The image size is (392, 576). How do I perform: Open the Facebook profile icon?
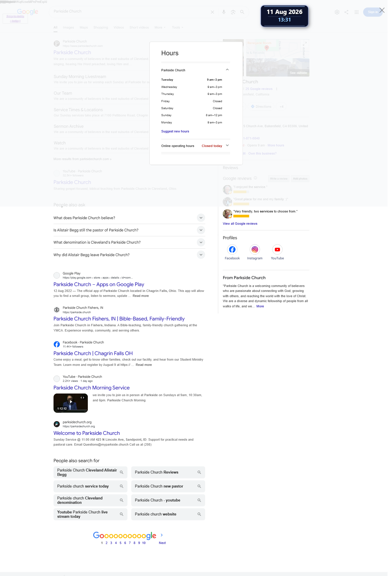pos(232,249)
